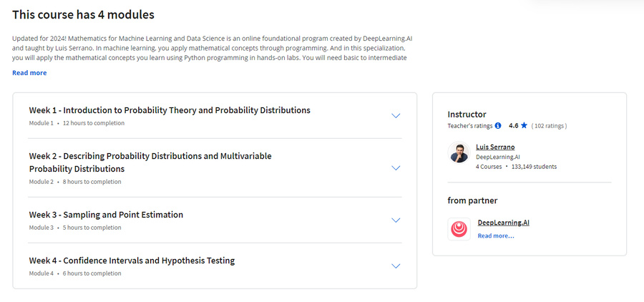Expand Week 1 module chevron
The height and width of the screenshot is (302, 644).
[x=396, y=116]
